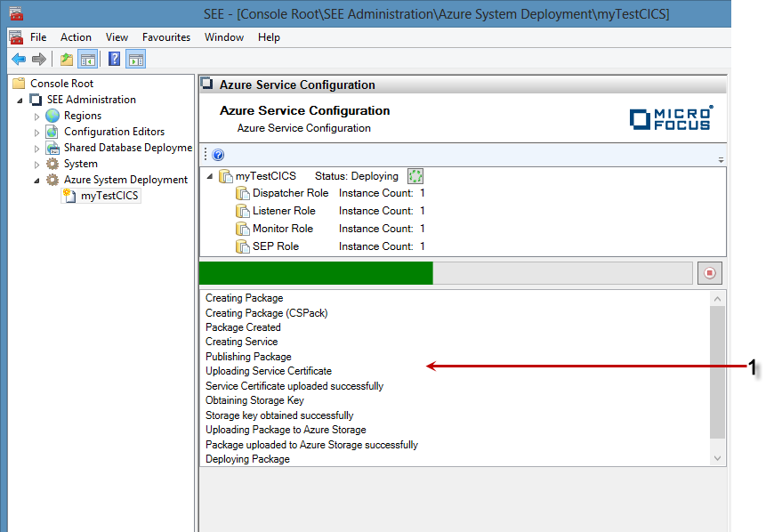Open the toolbar Help icon

point(114,60)
